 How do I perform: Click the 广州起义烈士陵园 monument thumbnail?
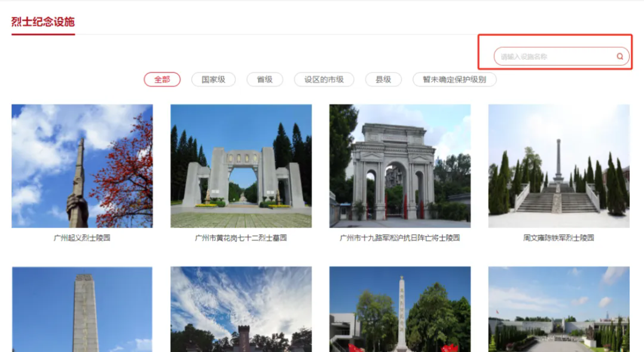83,166
